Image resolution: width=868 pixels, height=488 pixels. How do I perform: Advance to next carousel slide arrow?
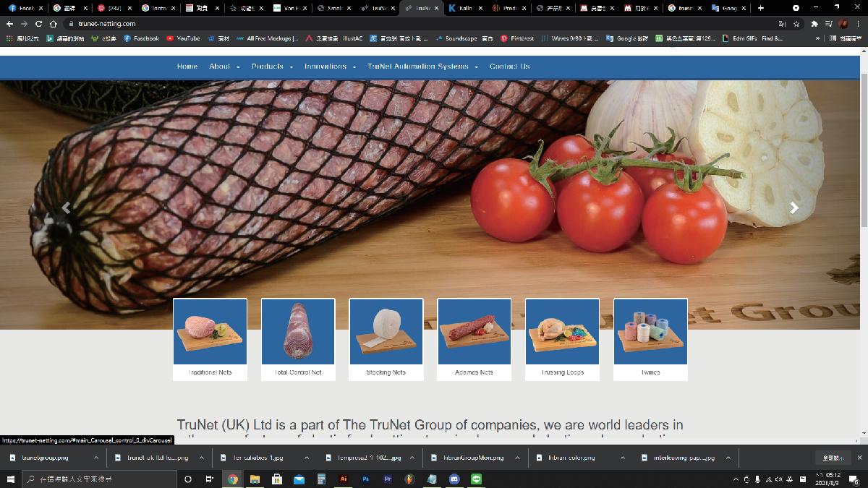click(794, 208)
